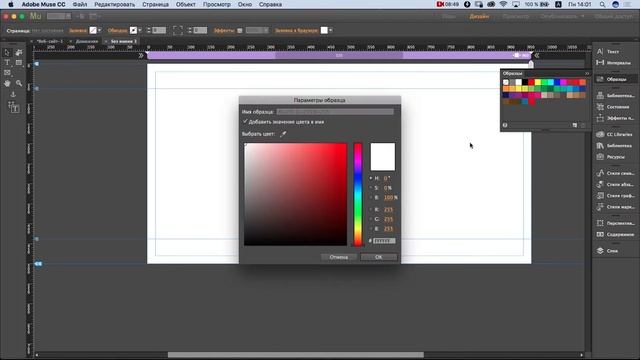Click right chevrons beside breakpoint bar
The width and height of the screenshot is (640, 360).
[537, 56]
